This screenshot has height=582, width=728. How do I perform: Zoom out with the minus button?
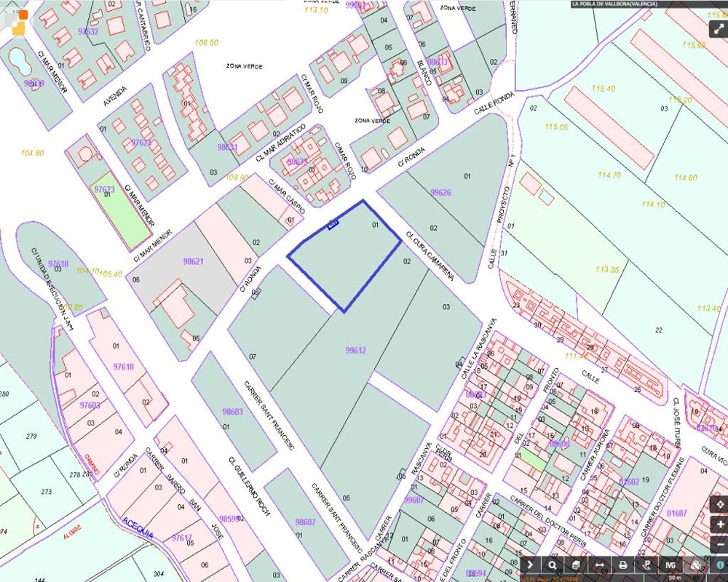pyautogui.click(x=719, y=544)
